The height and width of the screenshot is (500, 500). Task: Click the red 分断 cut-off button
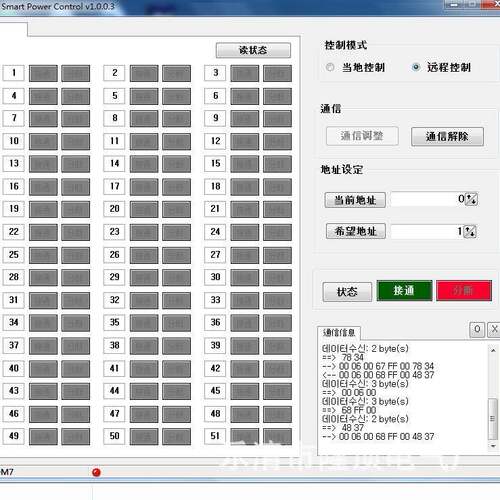pos(464,290)
